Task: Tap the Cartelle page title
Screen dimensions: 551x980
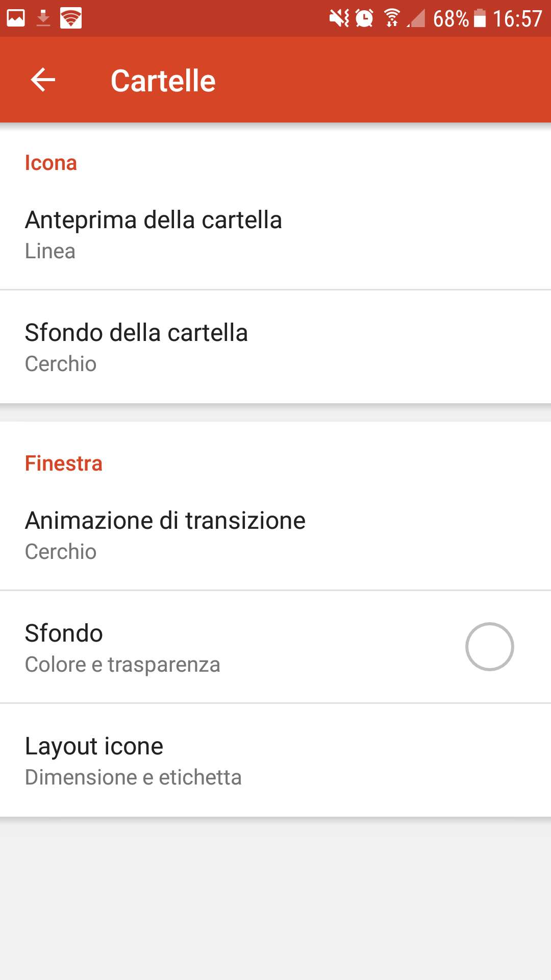Action: click(x=163, y=81)
